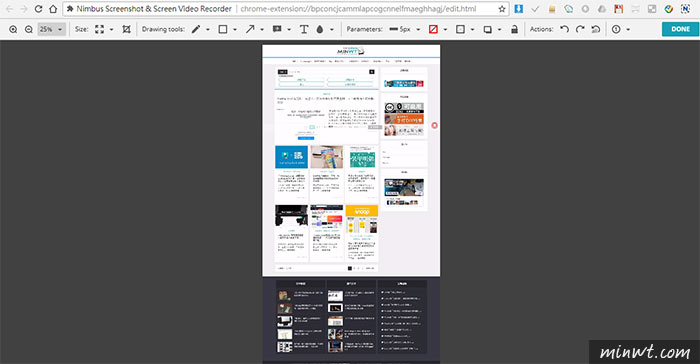Open the red stroke color picker

coord(433,29)
